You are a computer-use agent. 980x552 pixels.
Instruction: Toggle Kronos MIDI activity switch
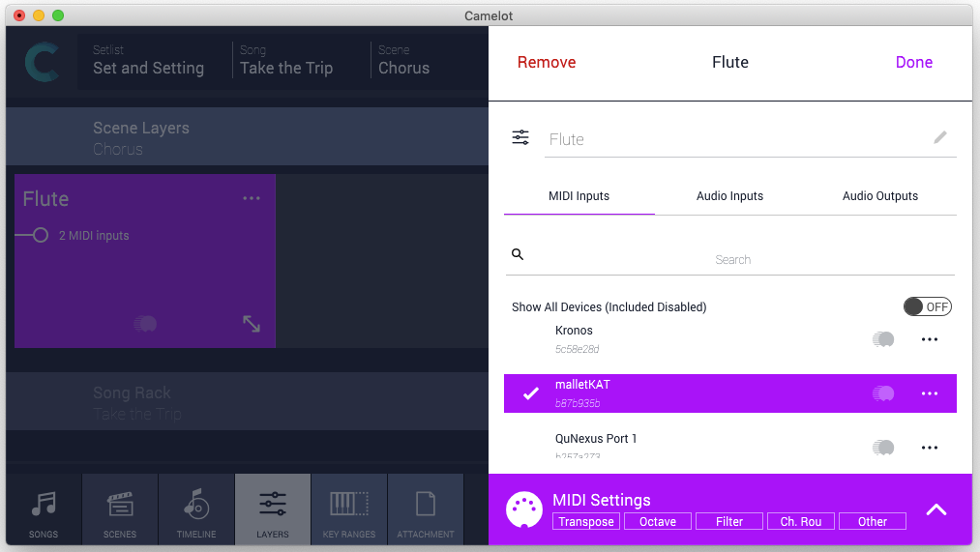883,339
